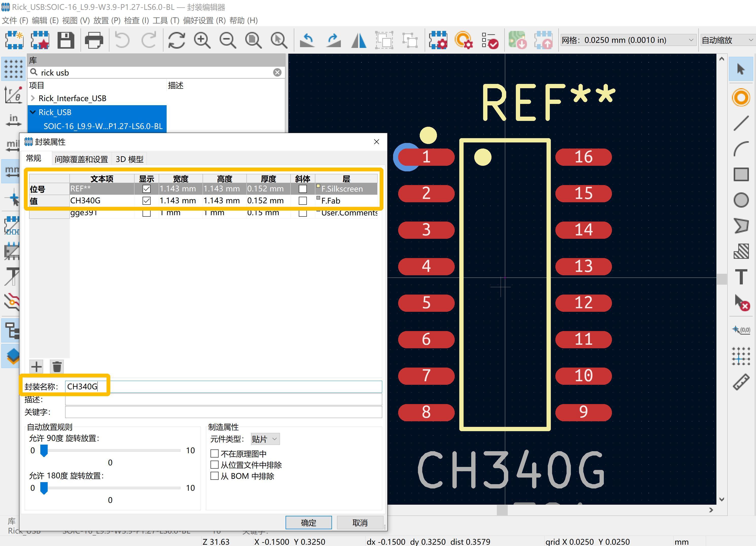Click the Mirror footprint icon
The height and width of the screenshot is (546, 756).
click(359, 40)
